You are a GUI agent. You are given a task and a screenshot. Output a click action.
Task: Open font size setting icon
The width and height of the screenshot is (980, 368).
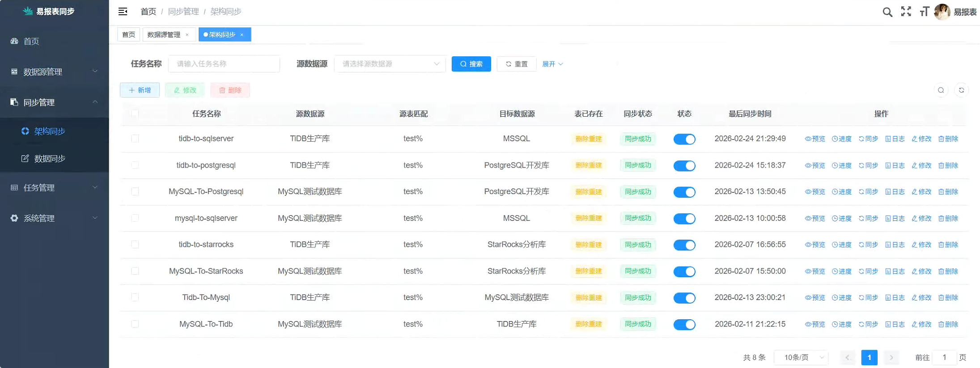tap(925, 12)
